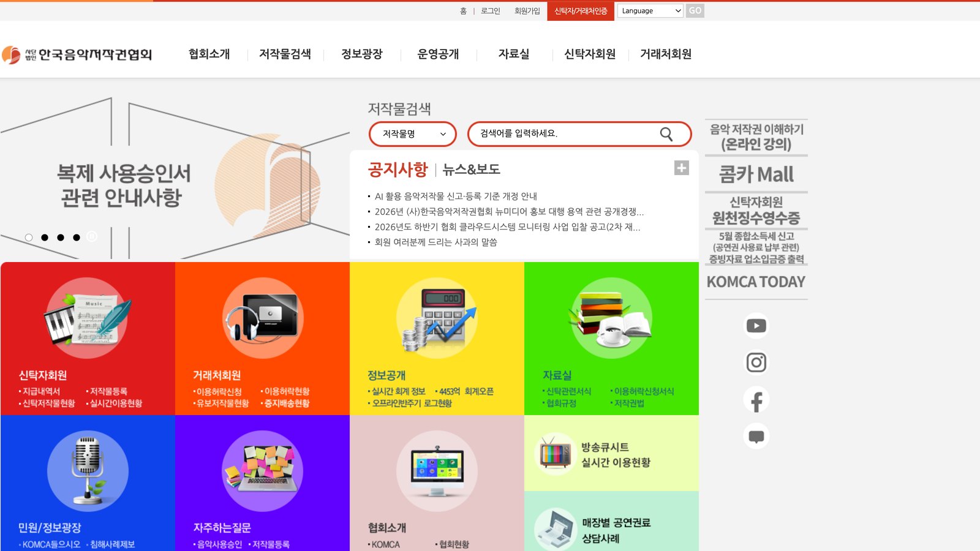
Task: Click the 이용허락신청서식 link
Action: (644, 391)
